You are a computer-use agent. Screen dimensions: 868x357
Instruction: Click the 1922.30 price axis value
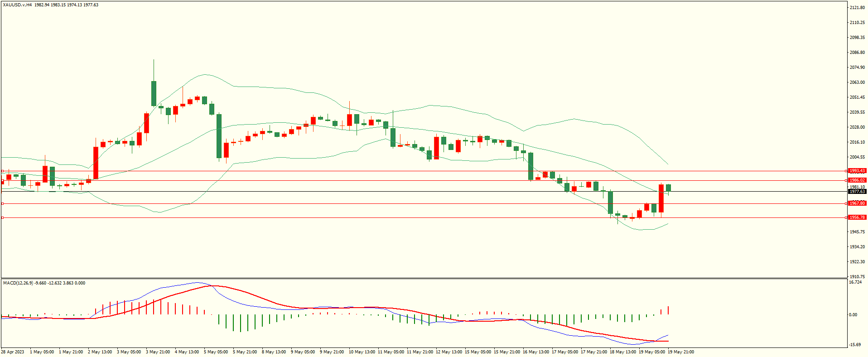click(857, 262)
